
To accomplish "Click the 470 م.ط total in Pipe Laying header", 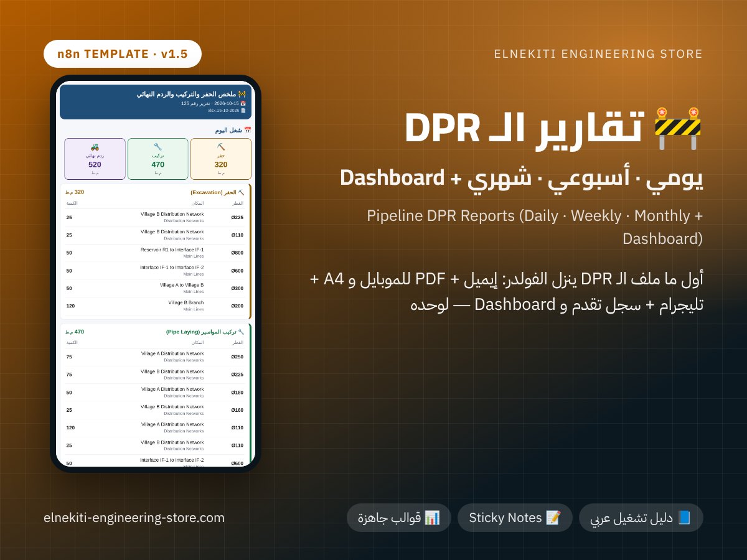I will tap(75, 332).
